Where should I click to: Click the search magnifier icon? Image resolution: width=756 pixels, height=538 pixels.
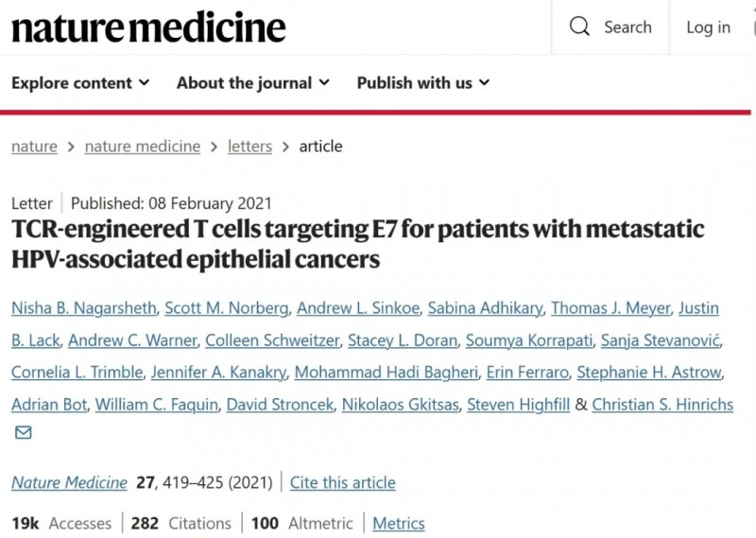click(x=579, y=26)
